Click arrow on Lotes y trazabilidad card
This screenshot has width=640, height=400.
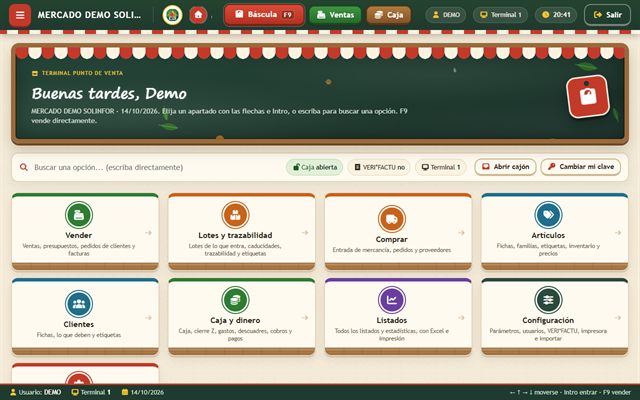pyautogui.click(x=305, y=233)
